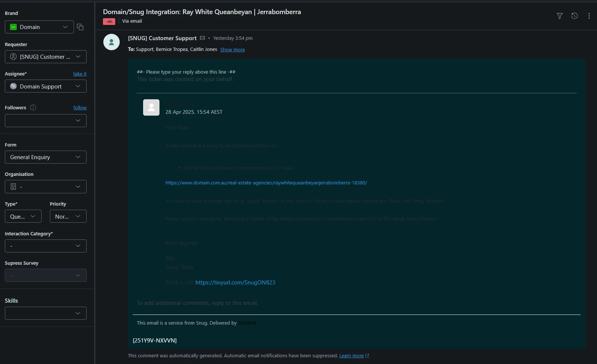
Task: Open the Skills dropdown field
Action: 46,313
